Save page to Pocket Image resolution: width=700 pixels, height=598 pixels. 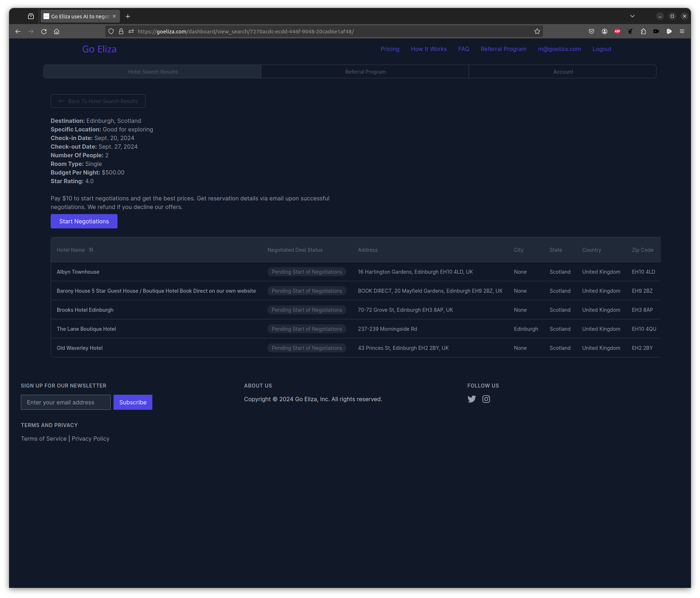click(x=591, y=32)
